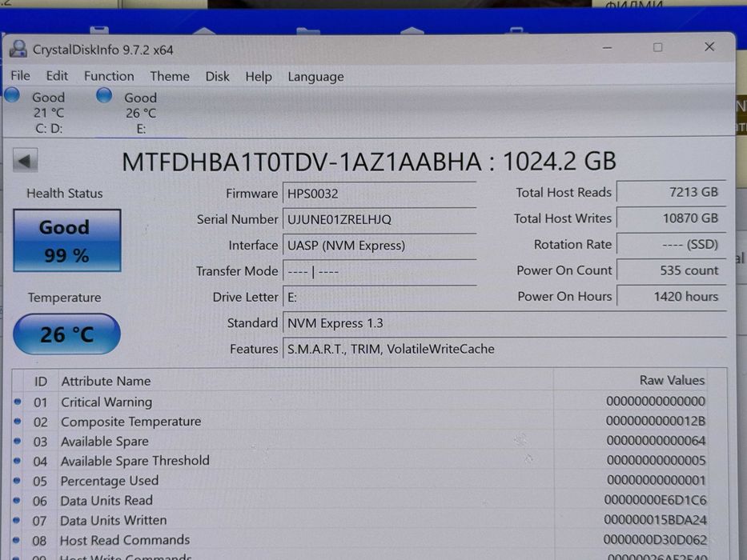The height and width of the screenshot is (560, 747).
Task: Select the Critical Warning attribute row
Action: click(360, 402)
